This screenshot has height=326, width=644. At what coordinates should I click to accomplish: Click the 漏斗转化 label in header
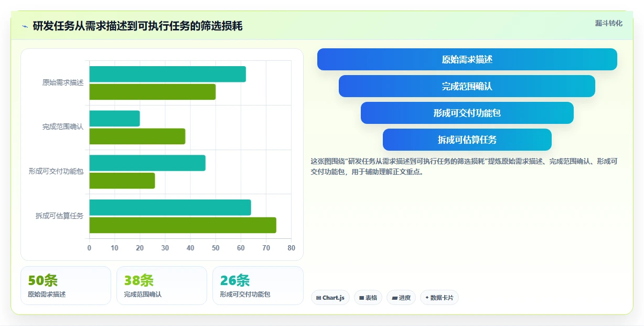coord(608,23)
